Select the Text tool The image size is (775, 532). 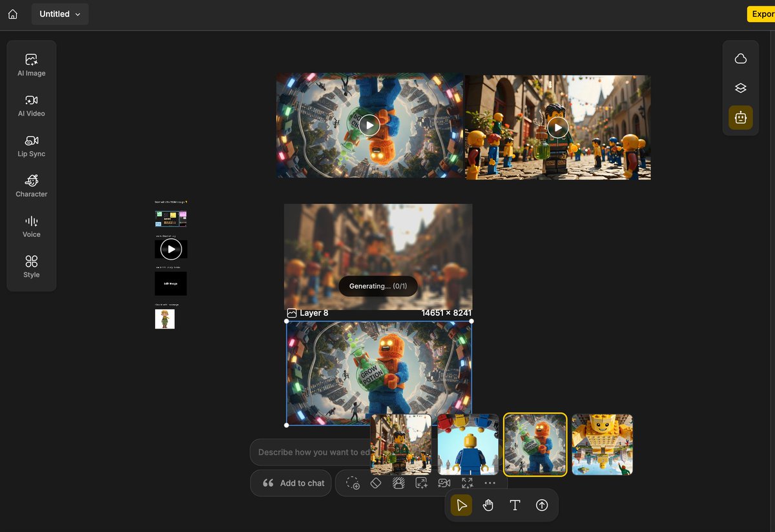point(515,505)
